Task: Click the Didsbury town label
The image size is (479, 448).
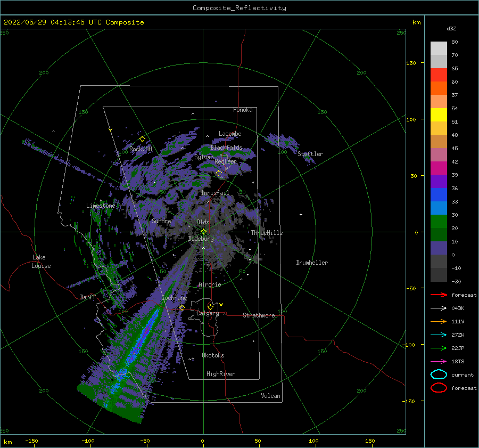Action: [x=201, y=239]
